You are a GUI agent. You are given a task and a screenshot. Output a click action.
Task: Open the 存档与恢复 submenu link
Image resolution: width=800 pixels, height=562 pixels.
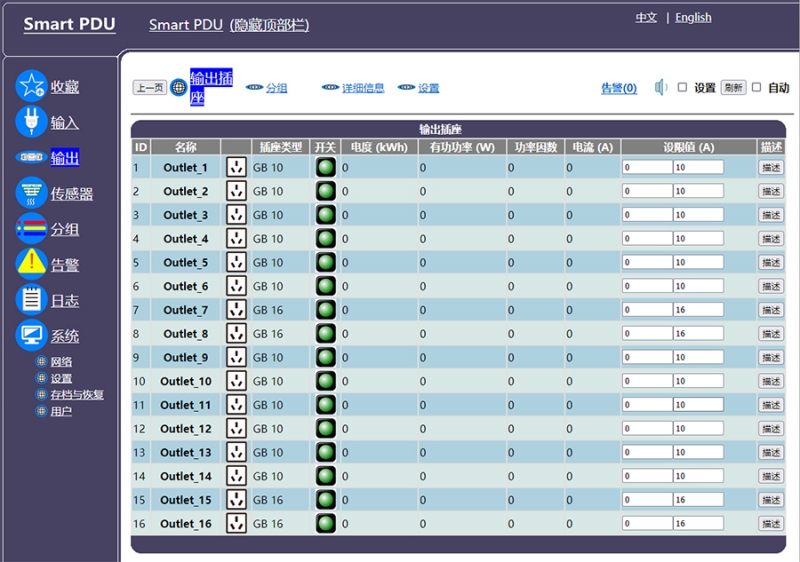point(77,394)
